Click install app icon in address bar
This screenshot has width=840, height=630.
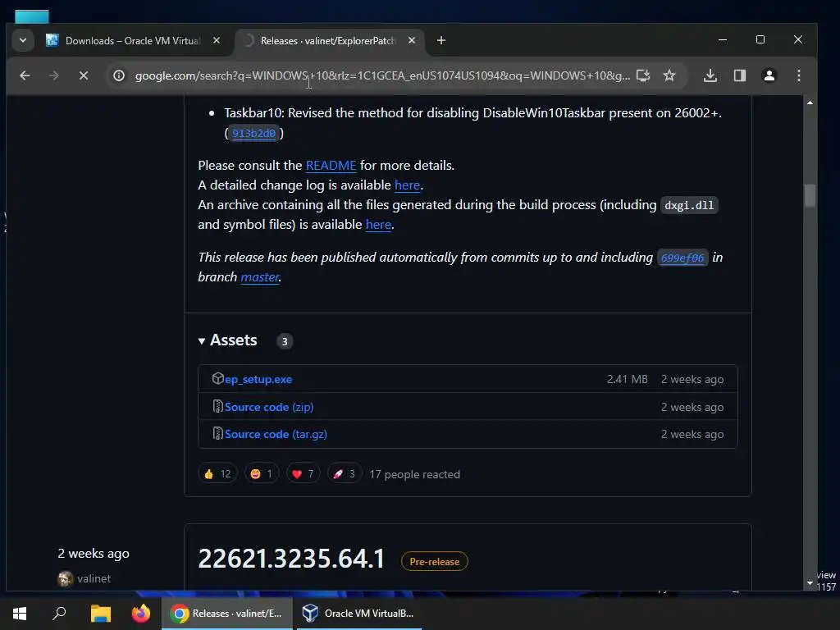(x=643, y=75)
